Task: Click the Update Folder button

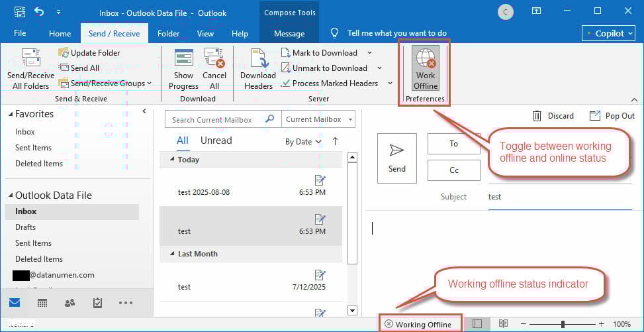Action: coord(89,52)
